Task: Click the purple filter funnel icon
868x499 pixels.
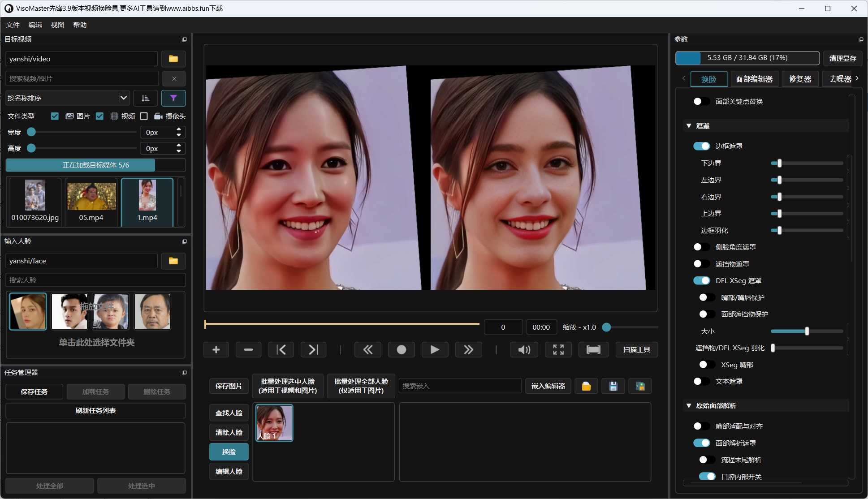Action: pyautogui.click(x=173, y=98)
